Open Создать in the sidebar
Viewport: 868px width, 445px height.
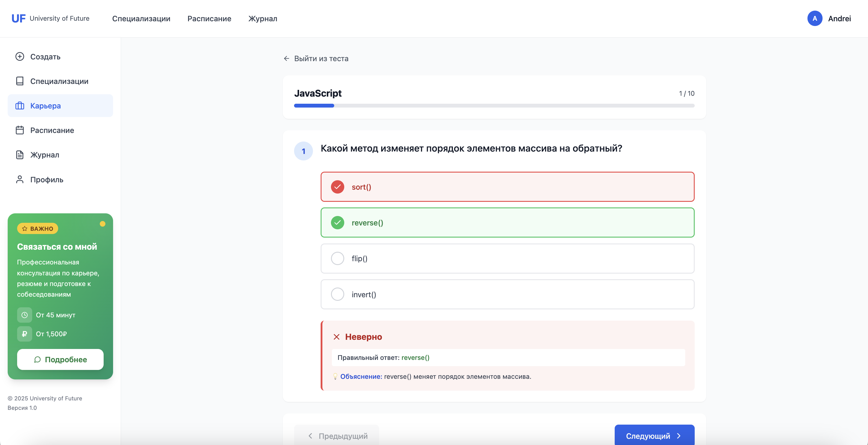tap(60, 56)
